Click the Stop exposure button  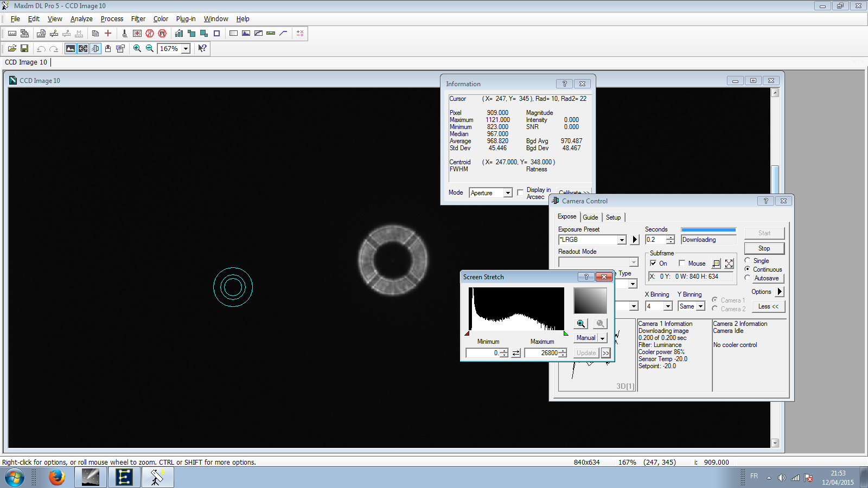(x=764, y=248)
